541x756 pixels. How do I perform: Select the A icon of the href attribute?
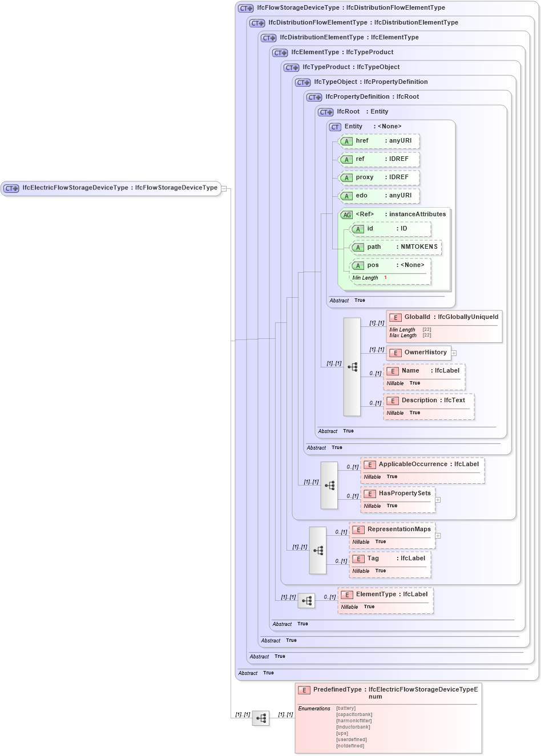click(346, 141)
